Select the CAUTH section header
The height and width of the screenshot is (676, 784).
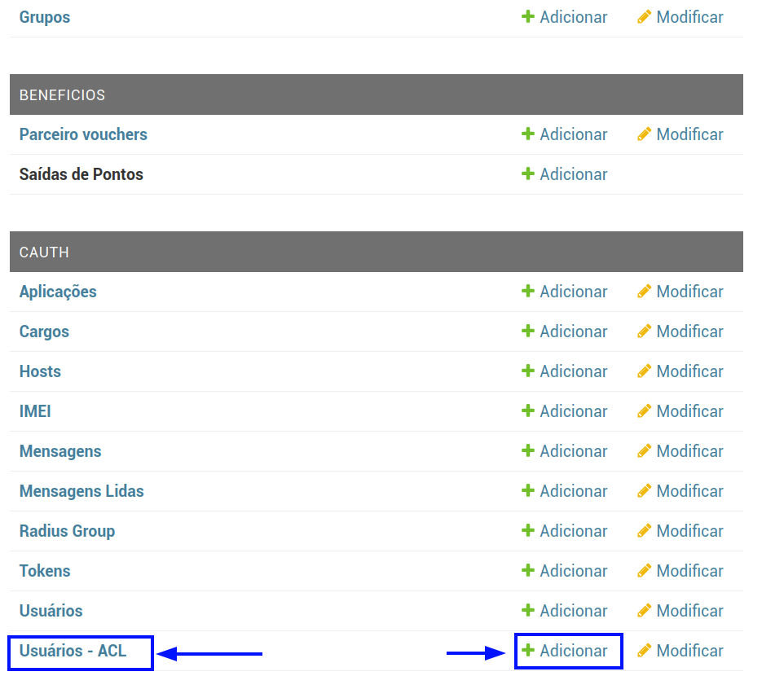pyautogui.click(x=44, y=252)
